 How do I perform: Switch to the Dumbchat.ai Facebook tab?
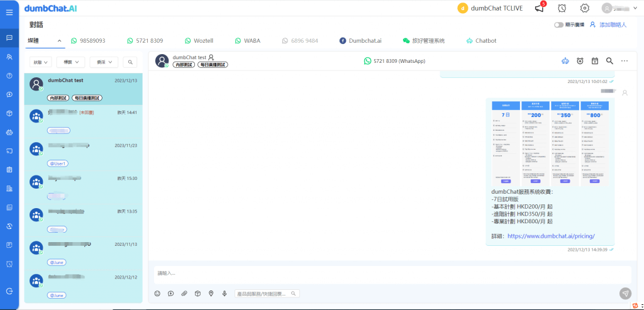pos(360,41)
